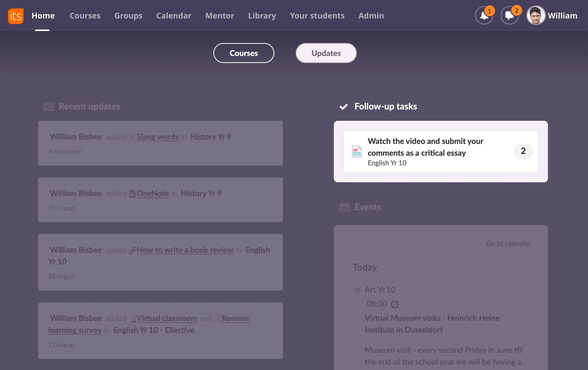The width and height of the screenshot is (588, 370).
Task: Open the Library navigation item
Action: pos(262,16)
